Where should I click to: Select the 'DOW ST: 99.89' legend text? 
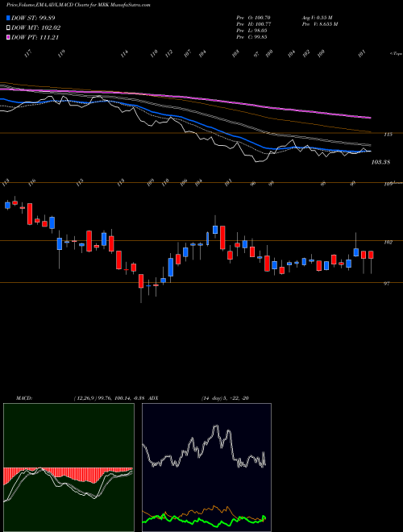[33, 18]
